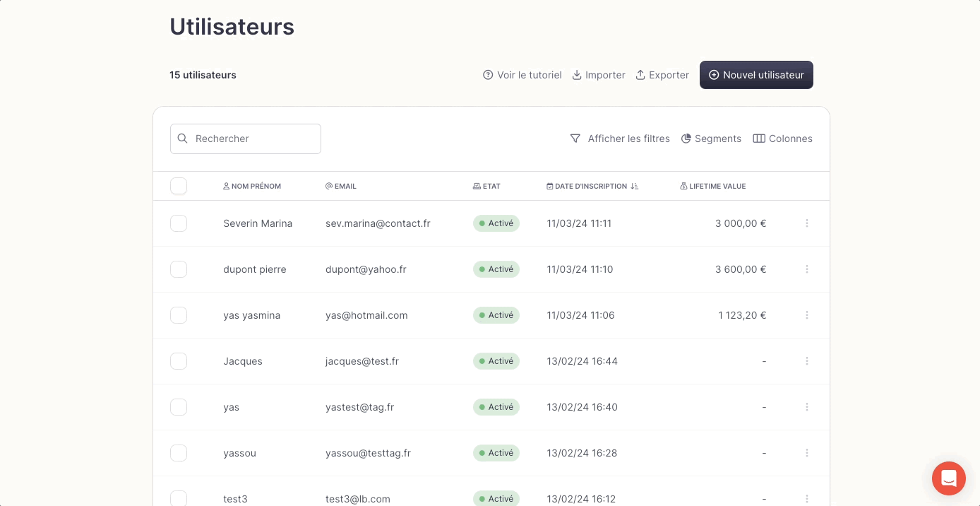Click the download Importer icon

point(577,75)
